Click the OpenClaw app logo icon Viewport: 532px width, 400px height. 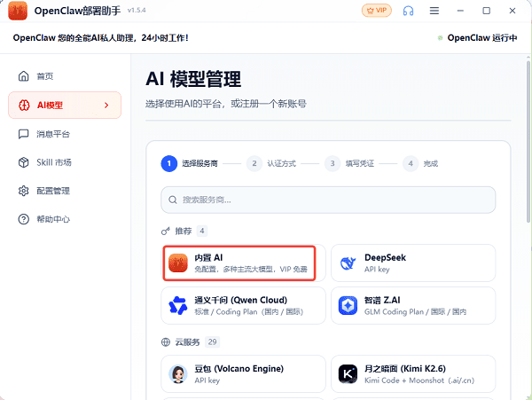click(18, 11)
